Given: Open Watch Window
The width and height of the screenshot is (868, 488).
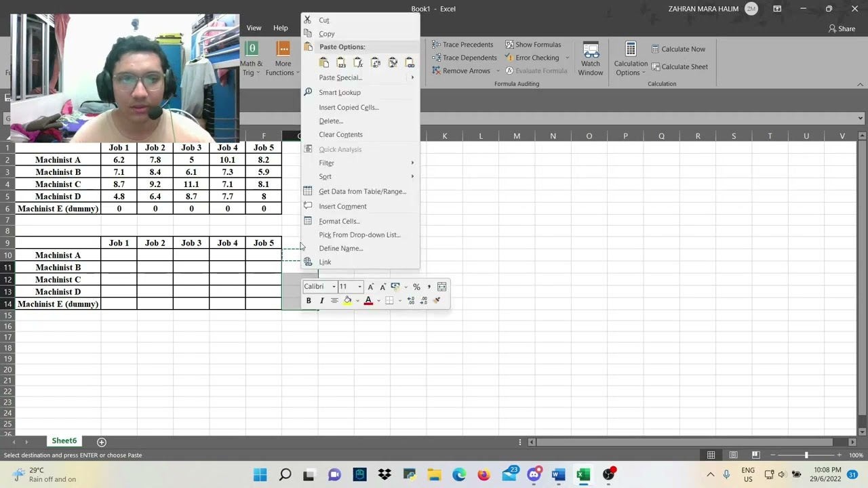Looking at the screenshot, I should [591, 59].
